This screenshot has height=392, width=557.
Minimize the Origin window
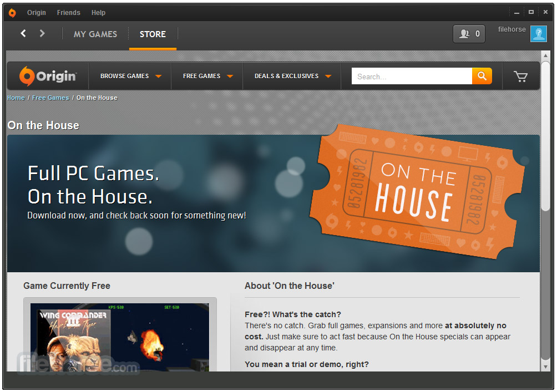click(x=517, y=13)
